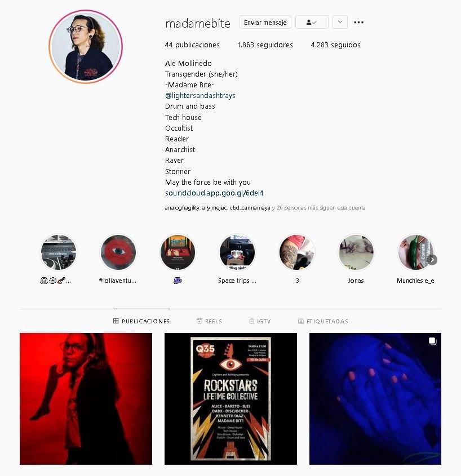Open the Etiquetadas tab
Screen dimensions: 461x476
pos(323,321)
